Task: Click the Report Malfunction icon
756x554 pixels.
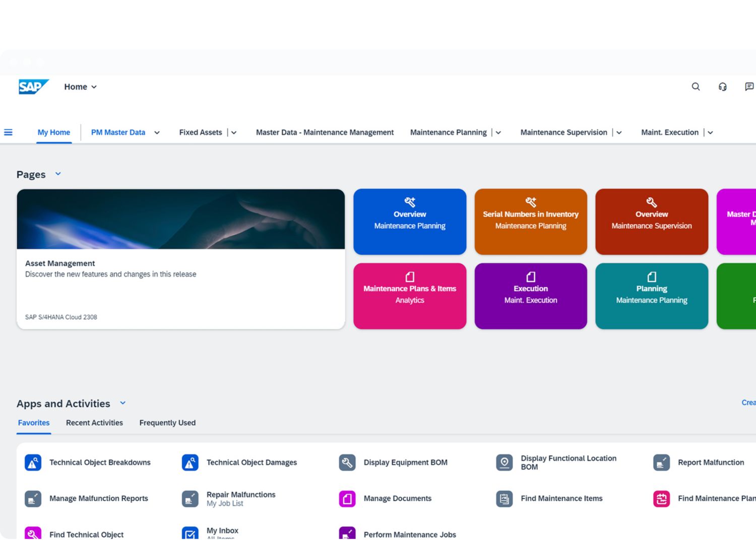Action: (x=661, y=462)
